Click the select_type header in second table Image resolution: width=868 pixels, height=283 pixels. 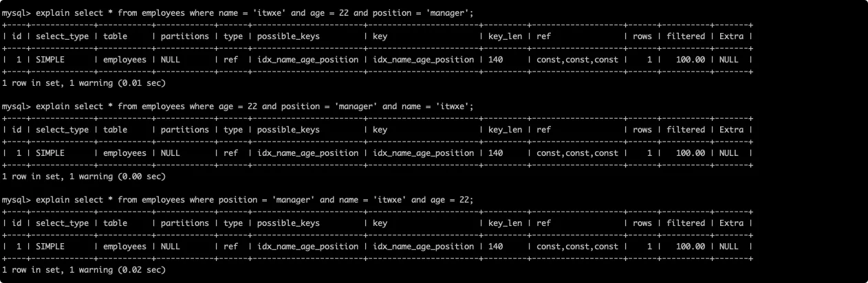[63, 130]
